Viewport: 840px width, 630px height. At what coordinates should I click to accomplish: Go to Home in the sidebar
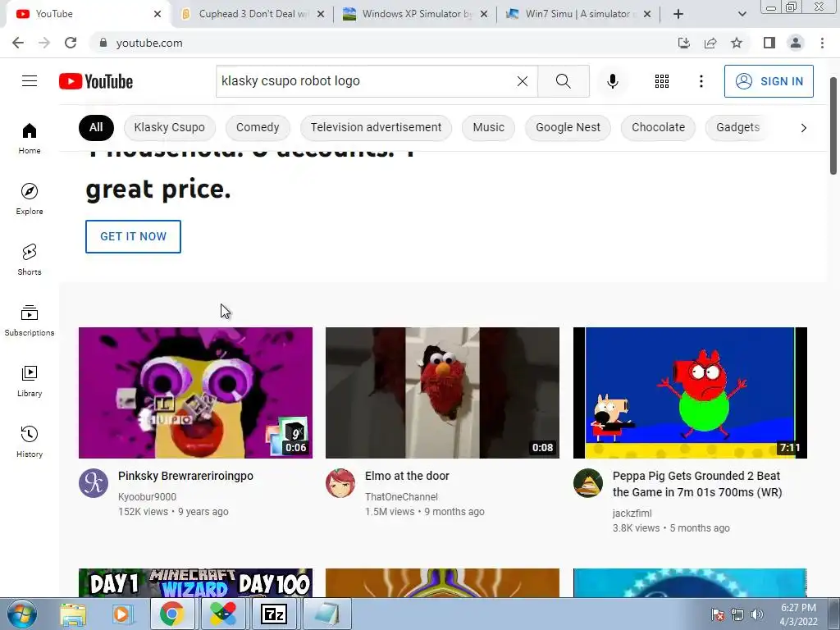(x=30, y=138)
